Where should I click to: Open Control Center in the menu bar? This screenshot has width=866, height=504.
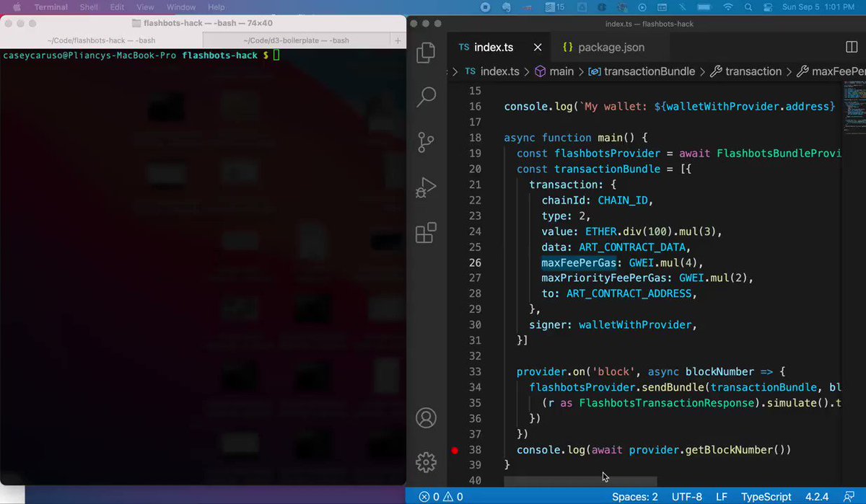coord(768,7)
